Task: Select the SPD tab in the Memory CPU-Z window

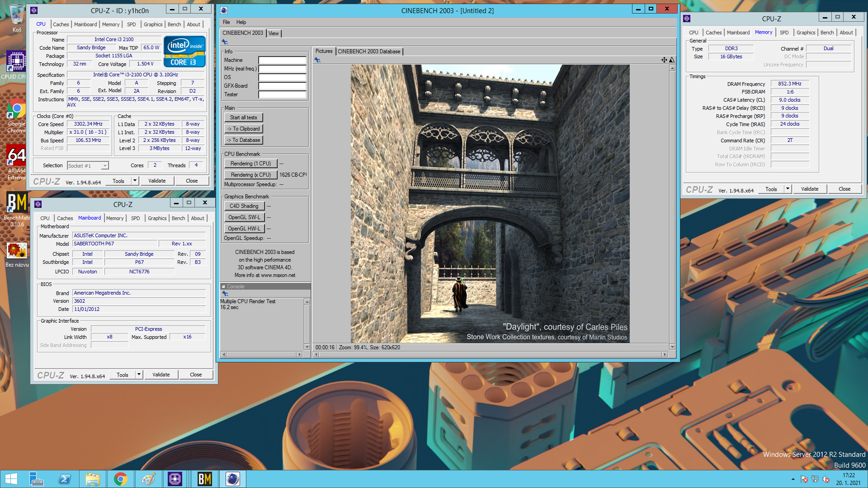Action: (x=784, y=33)
